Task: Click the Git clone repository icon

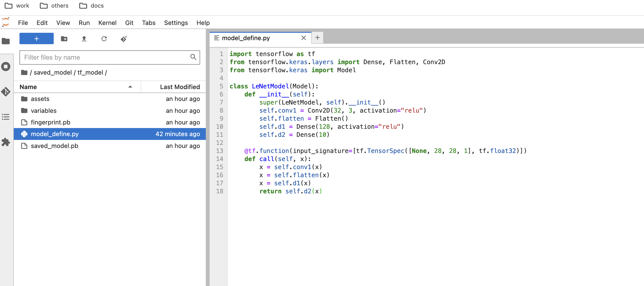Action: pyautogui.click(x=124, y=39)
